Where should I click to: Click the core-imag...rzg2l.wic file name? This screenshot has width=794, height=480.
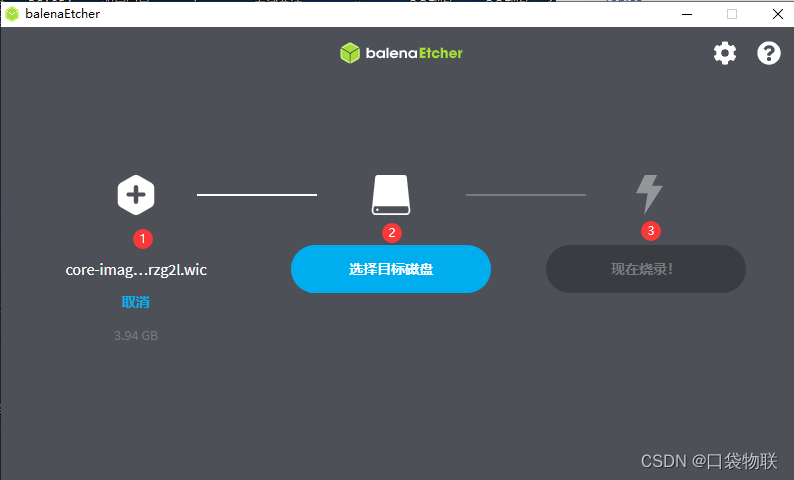tap(136, 270)
